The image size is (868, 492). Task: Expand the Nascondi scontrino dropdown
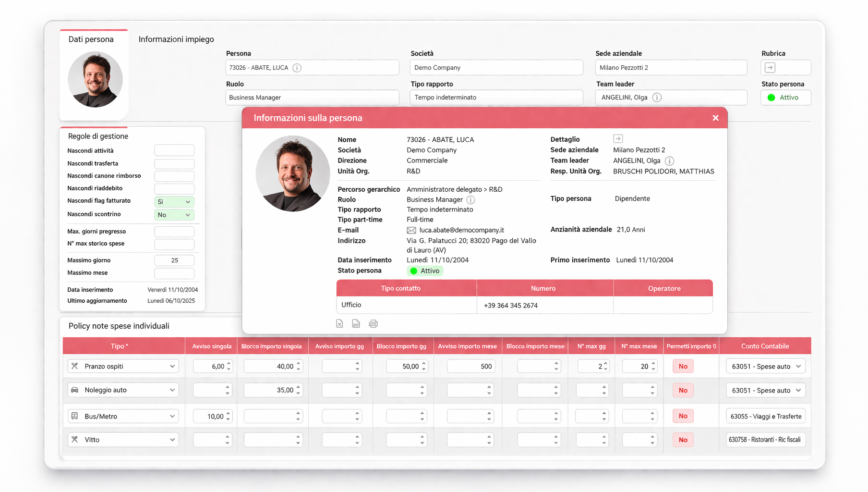tap(174, 215)
